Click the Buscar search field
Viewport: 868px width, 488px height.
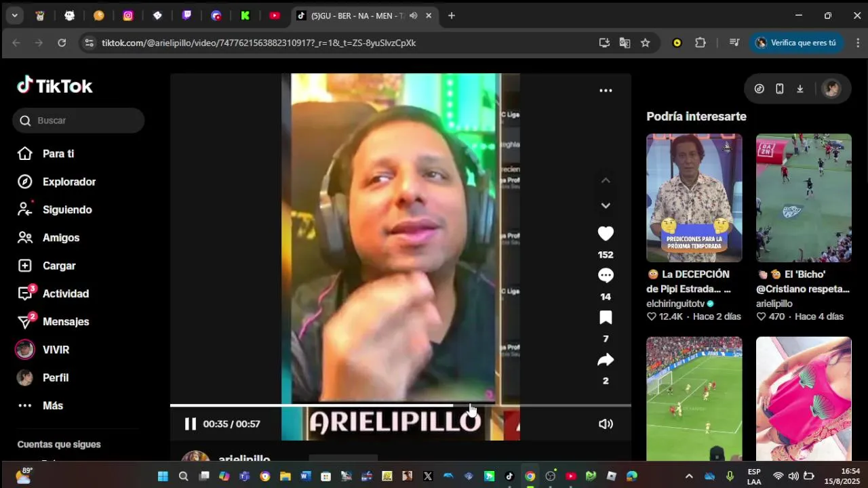[x=79, y=121]
